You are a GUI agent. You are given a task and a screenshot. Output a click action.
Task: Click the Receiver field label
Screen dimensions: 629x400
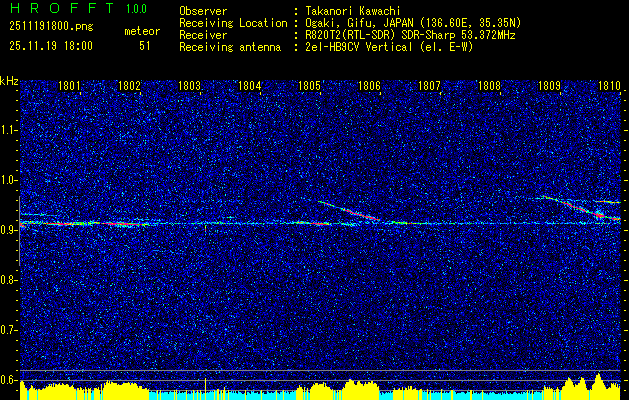coord(203,35)
